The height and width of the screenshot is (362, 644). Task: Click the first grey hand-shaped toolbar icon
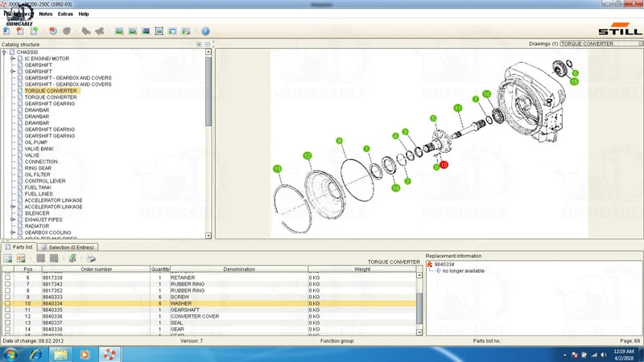point(86,31)
